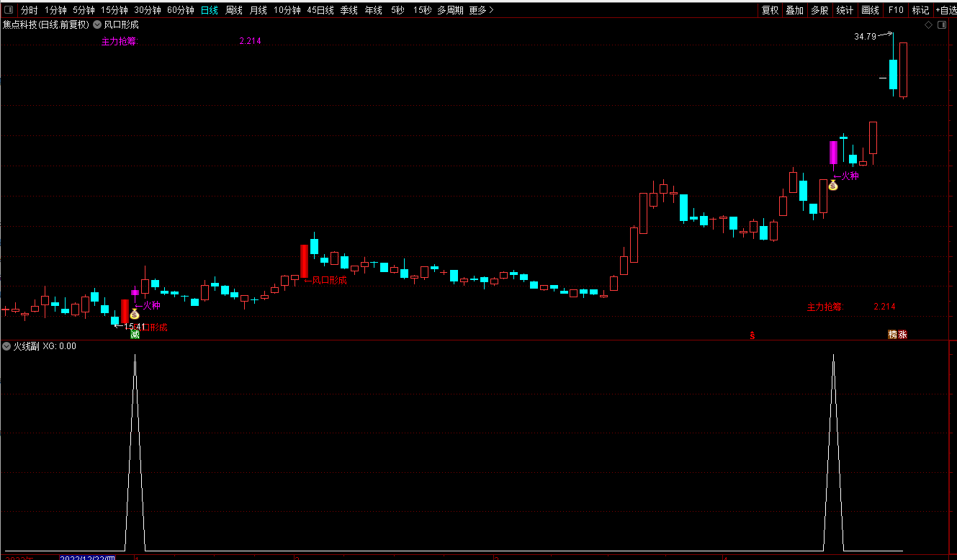
Task: Click the red 2.214 value at lower right
Action: click(x=884, y=307)
